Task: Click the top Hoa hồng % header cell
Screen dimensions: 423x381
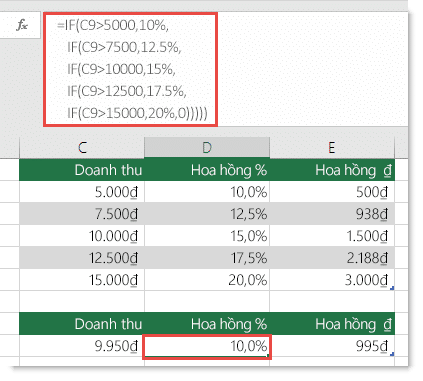Action: (207, 170)
